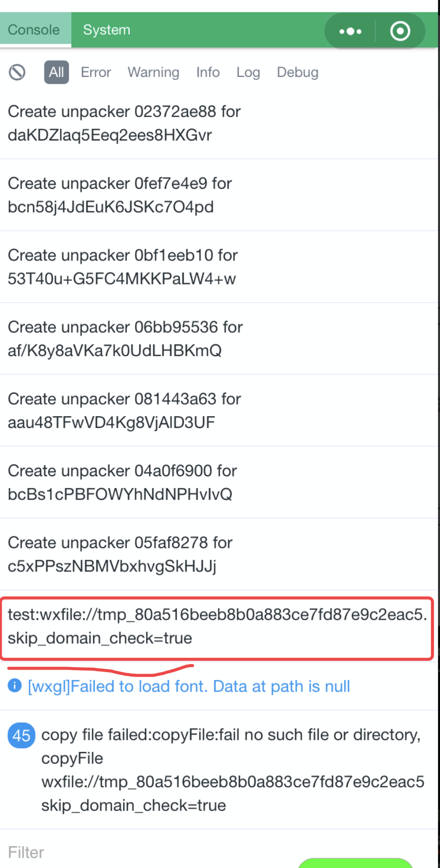The width and height of the screenshot is (440, 868).
Task: Click the wxgl Failed to load font message
Action: tap(188, 686)
